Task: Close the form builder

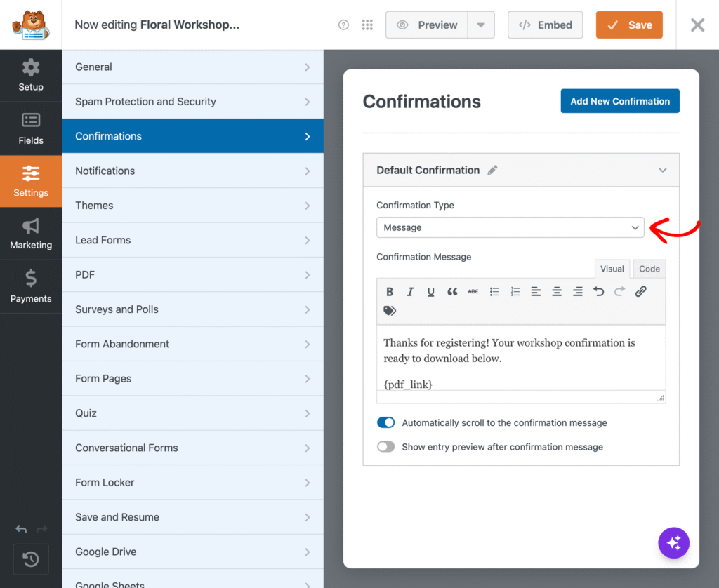Action: point(697,25)
